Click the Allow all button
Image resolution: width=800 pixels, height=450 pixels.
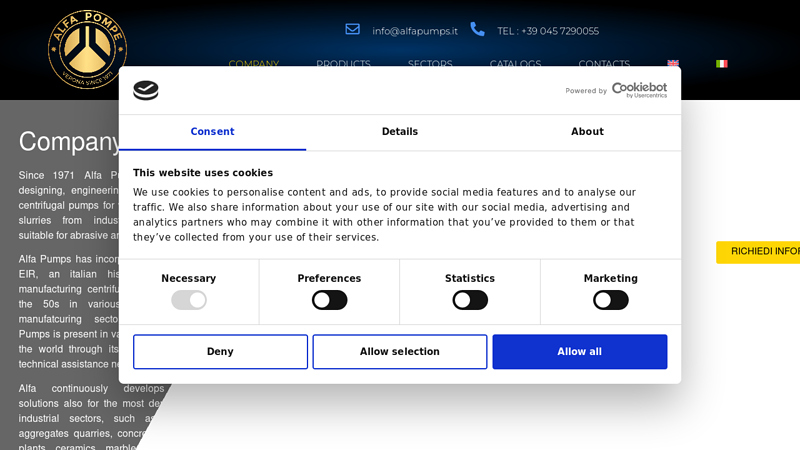[x=580, y=352]
